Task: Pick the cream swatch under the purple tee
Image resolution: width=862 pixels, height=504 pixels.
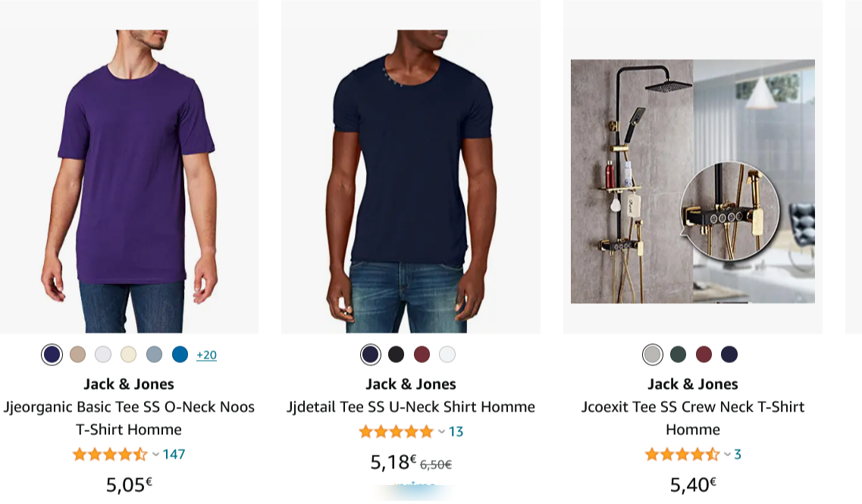Action: pyautogui.click(x=128, y=354)
